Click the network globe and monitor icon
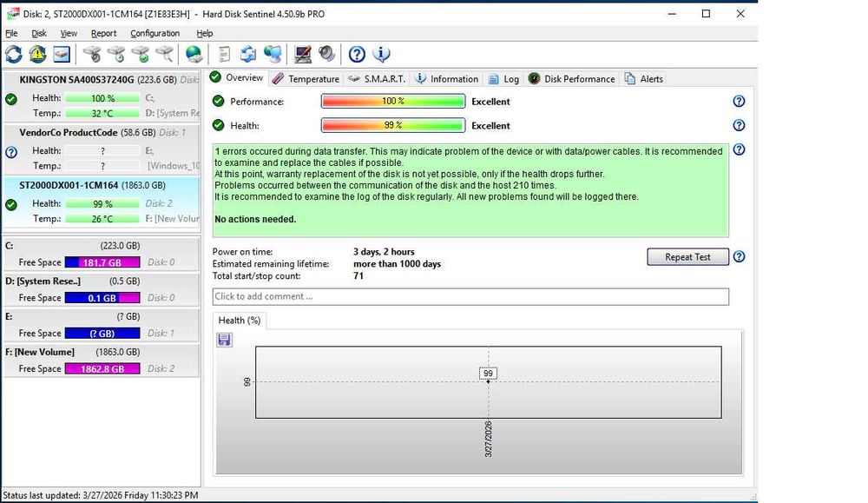The height and width of the screenshot is (503, 868). 273,54
